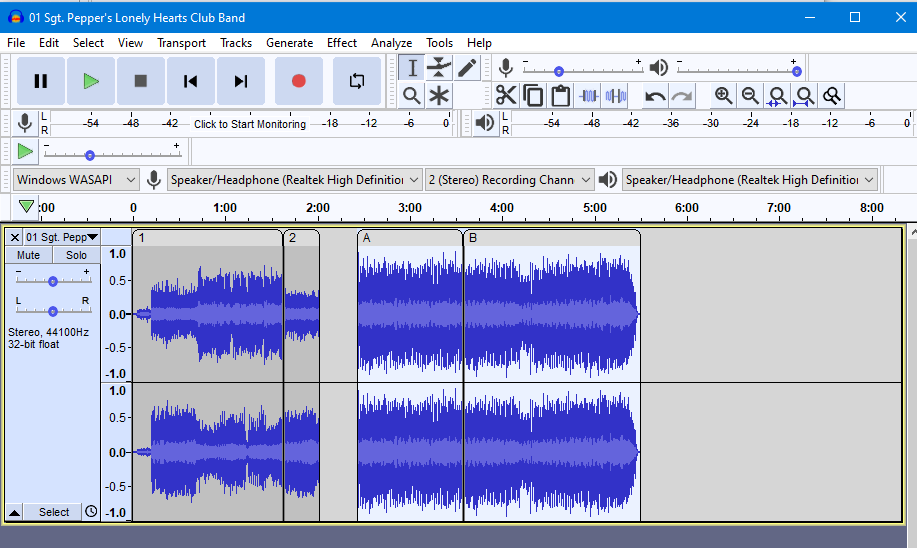The height and width of the screenshot is (548, 917).
Task: Adjust the playback volume slider
Action: pyautogui.click(x=737, y=71)
